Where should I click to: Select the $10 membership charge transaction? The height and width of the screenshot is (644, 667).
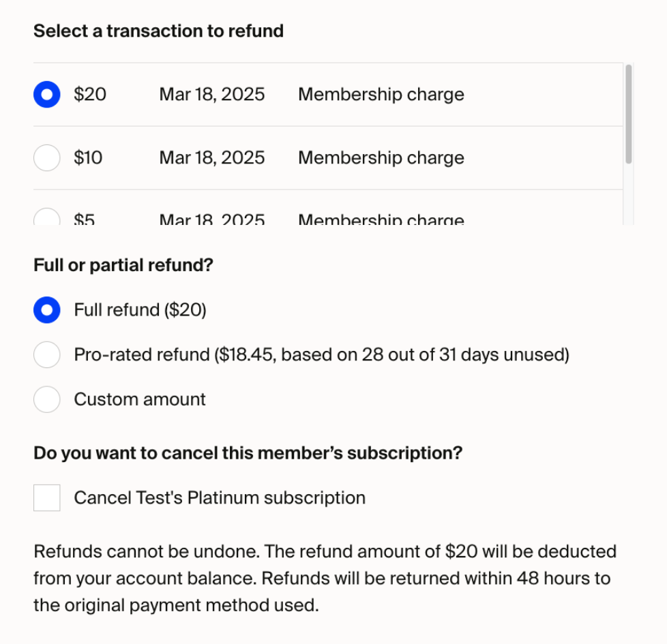coord(46,157)
